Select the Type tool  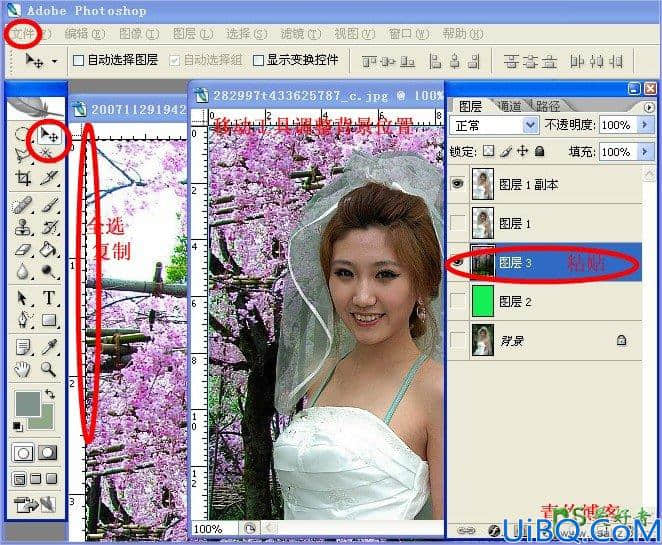coord(49,298)
